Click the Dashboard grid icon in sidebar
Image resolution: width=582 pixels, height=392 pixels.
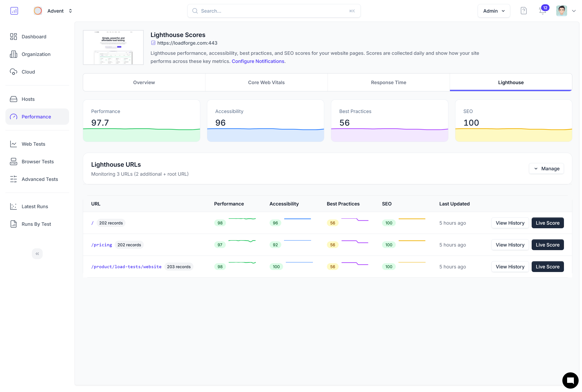(14, 37)
